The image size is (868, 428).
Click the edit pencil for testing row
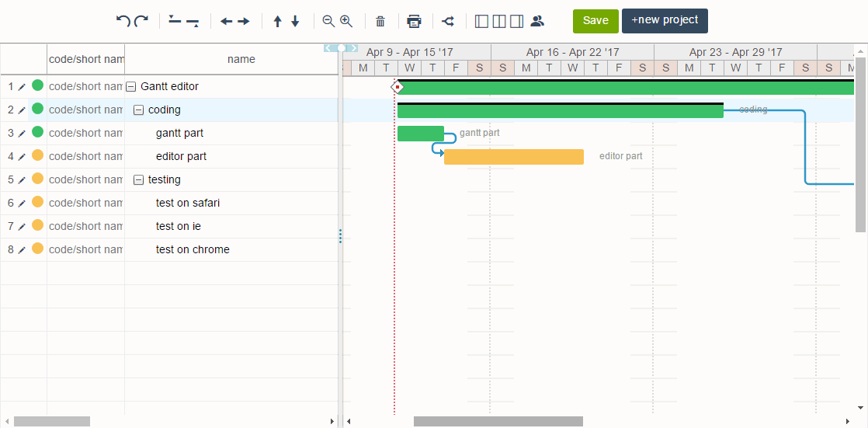pyautogui.click(x=22, y=180)
